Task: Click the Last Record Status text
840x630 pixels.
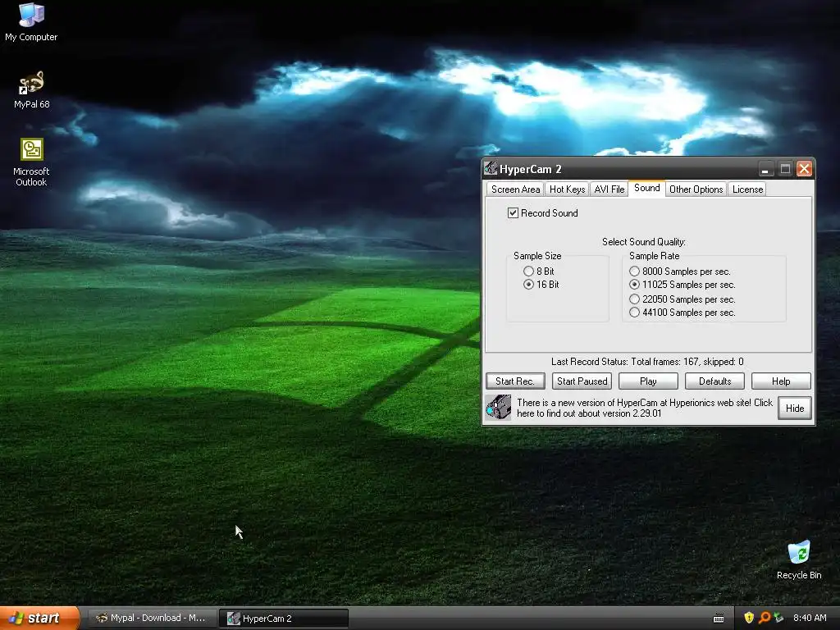Action: click(x=647, y=362)
